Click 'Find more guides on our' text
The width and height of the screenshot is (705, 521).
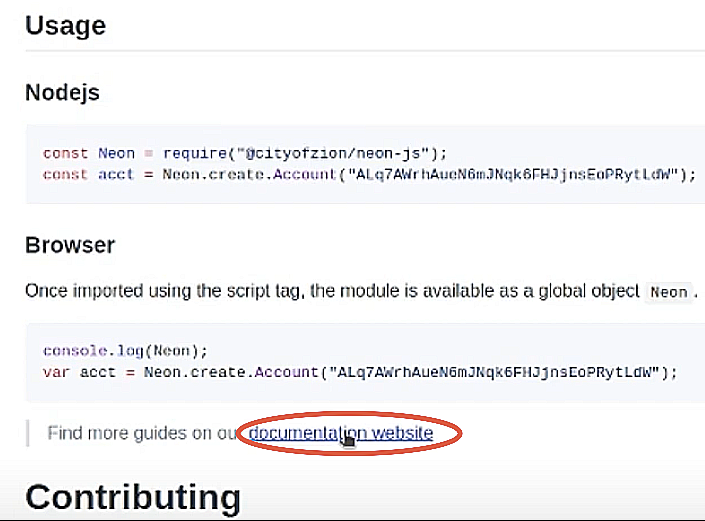[x=142, y=433]
